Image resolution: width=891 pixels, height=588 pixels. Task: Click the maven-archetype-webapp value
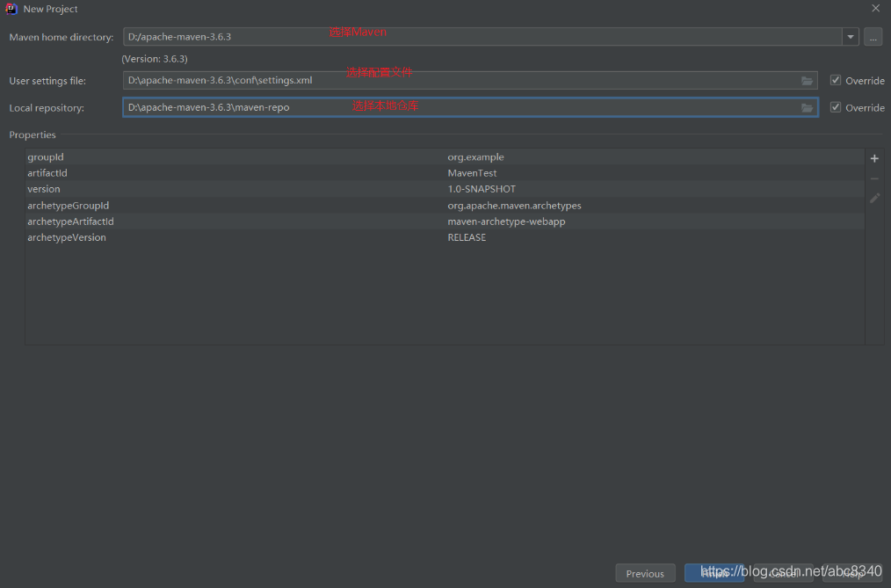tap(506, 221)
